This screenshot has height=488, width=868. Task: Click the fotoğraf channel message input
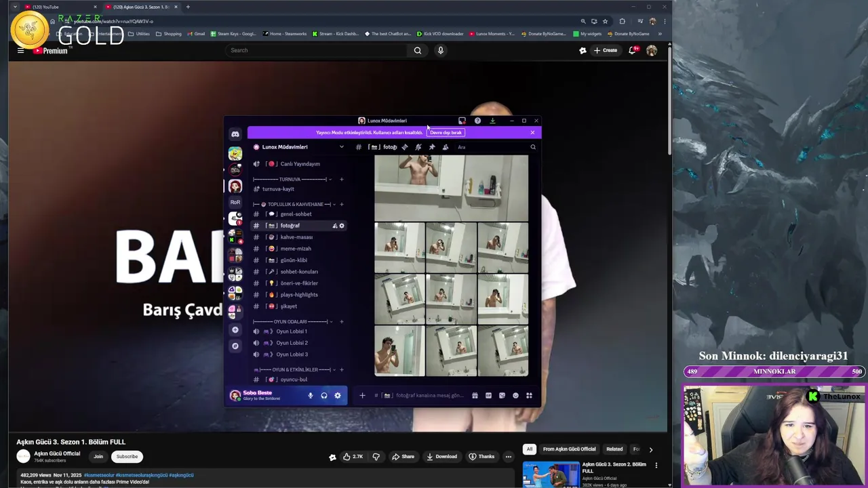point(420,395)
